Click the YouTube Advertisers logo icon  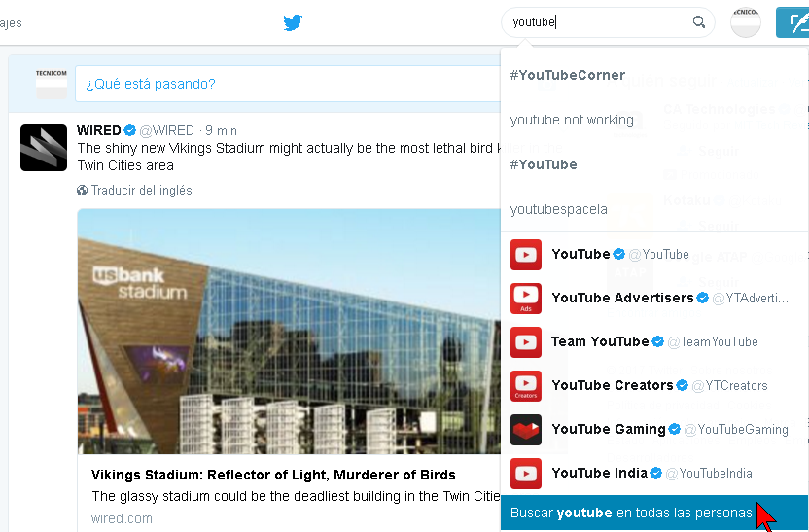point(526,299)
